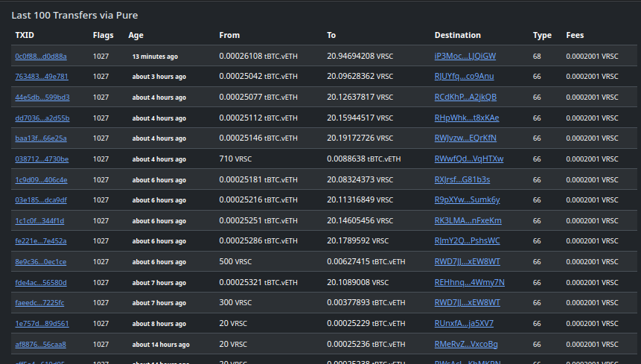The width and height of the screenshot is (641, 364).
Task: Click the '0.0088638 tBTC.vETH' amount
Action: point(364,159)
